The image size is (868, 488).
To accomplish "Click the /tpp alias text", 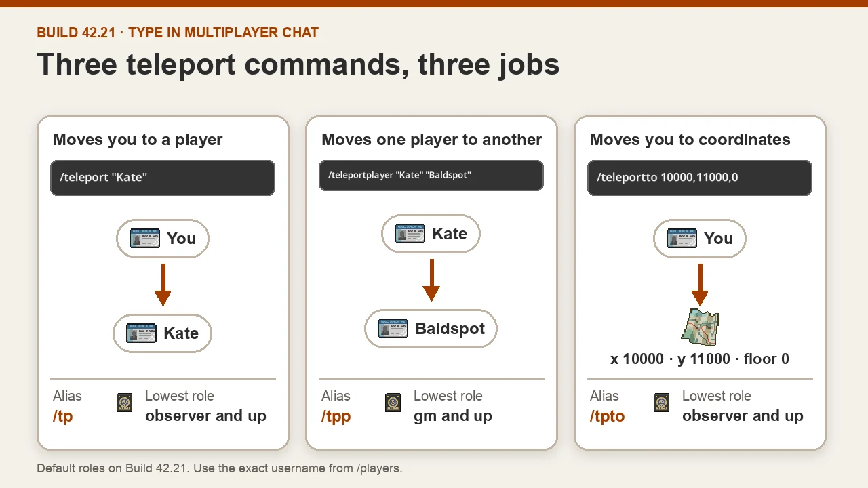I will [x=336, y=416].
